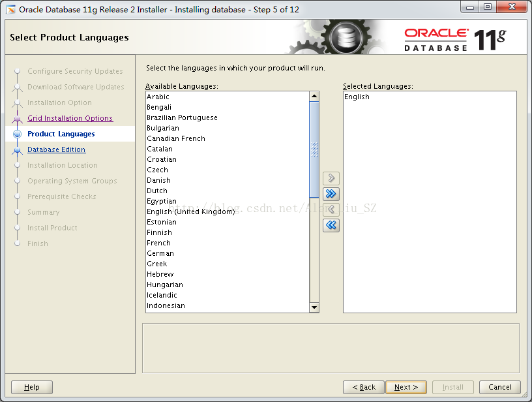This screenshot has height=402, width=532.
Task: Select Hungarian in the list
Action: coord(228,285)
